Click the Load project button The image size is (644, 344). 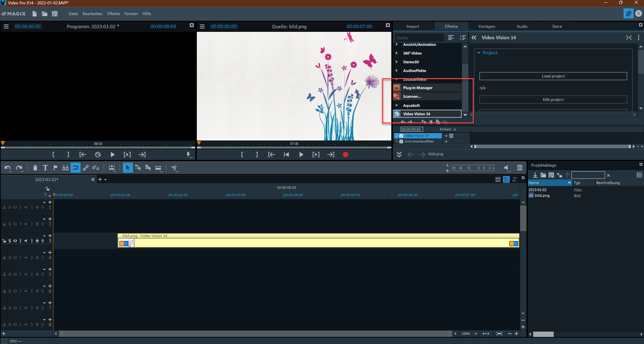coord(553,76)
